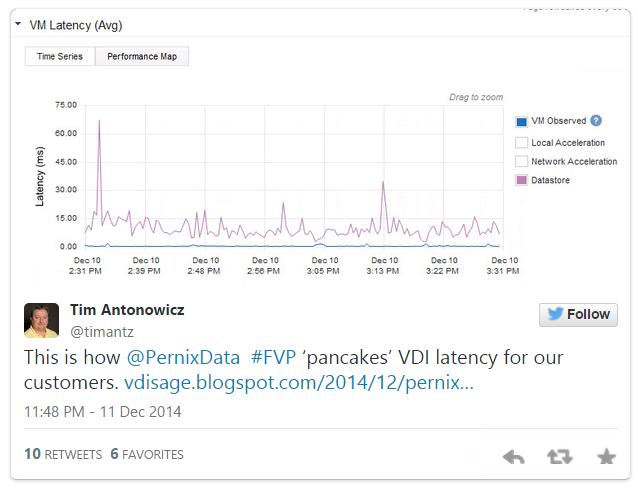The image size is (638, 488).
Task: Toggle the Datastore legend checkbox
Action: tap(521, 180)
